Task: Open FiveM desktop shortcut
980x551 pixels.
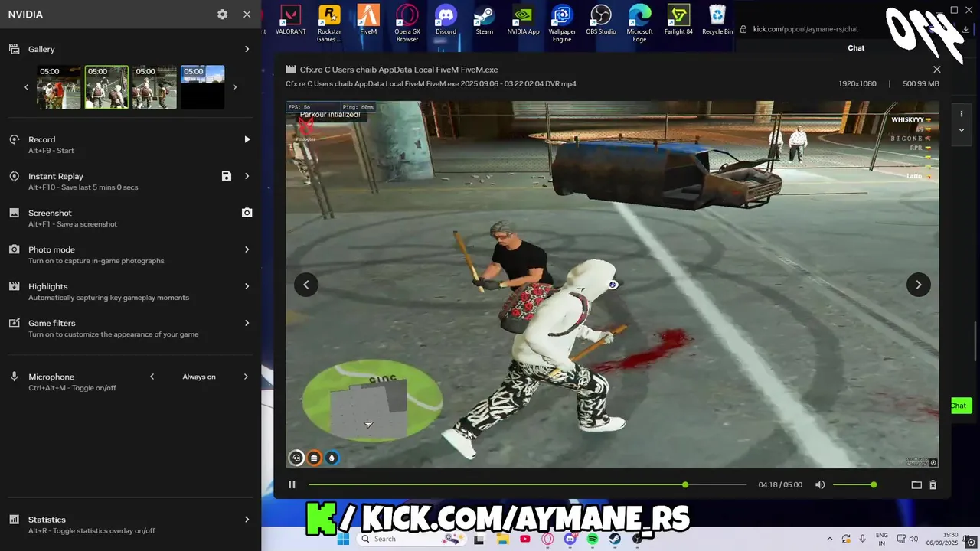Action: pyautogui.click(x=368, y=20)
